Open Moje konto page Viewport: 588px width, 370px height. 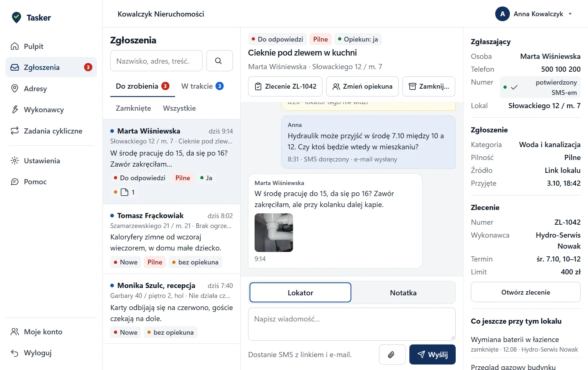click(x=51, y=332)
